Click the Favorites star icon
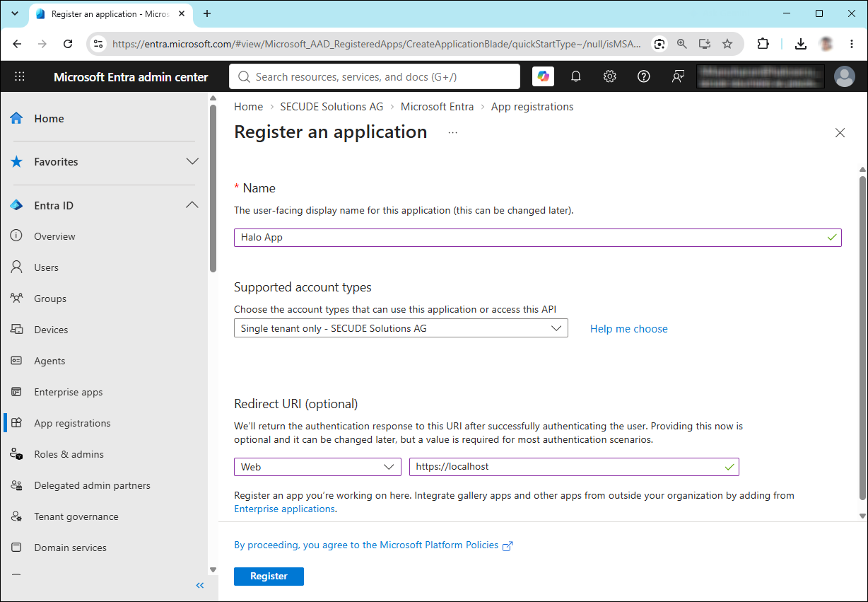 (16, 162)
